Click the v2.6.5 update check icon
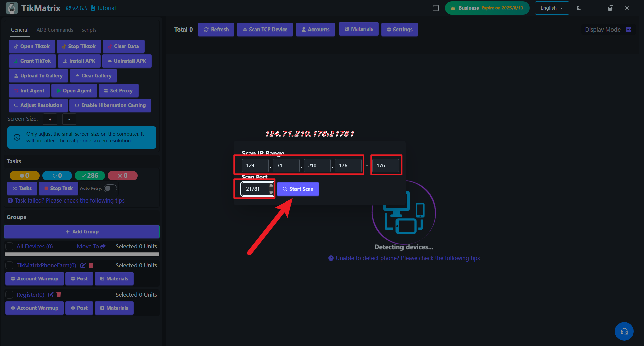The width and height of the screenshot is (644, 346). point(68,8)
